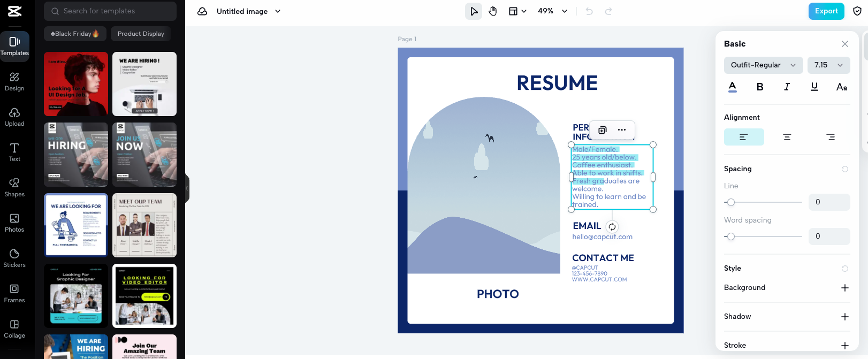The image size is (868, 359).
Task: Open the Text sidebar panel
Action: coord(14,152)
